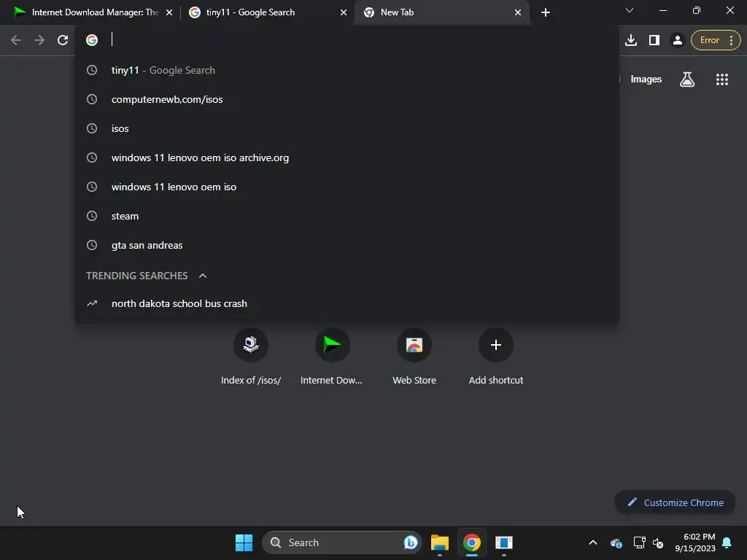Open the side panel icon
This screenshot has width=747, height=560.
click(654, 40)
